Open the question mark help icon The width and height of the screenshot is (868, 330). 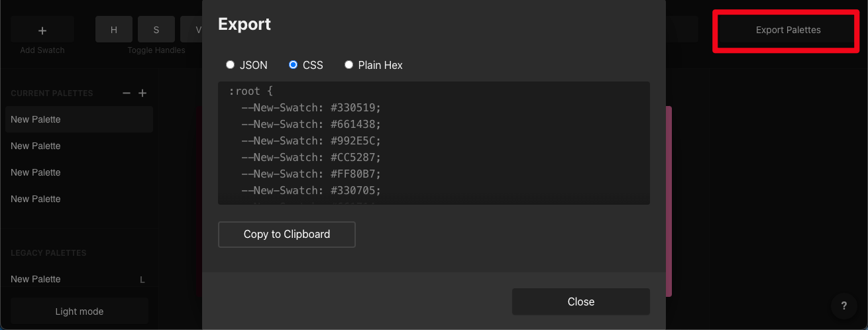click(x=843, y=305)
